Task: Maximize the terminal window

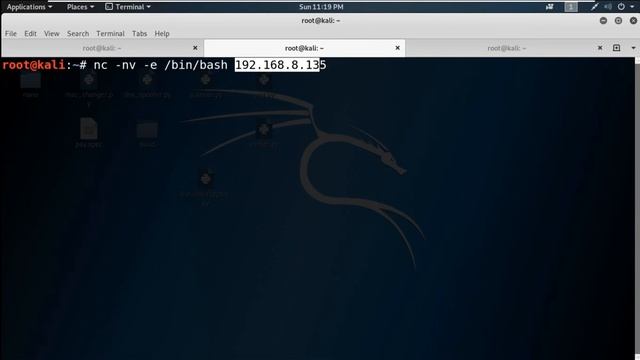Action: (618, 20)
